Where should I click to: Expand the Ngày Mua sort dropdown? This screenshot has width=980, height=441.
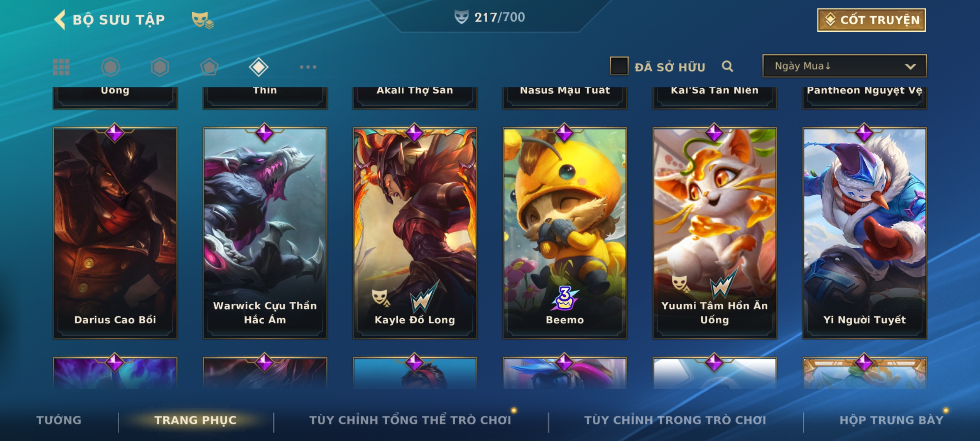pyautogui.click(x=844, y=66)
